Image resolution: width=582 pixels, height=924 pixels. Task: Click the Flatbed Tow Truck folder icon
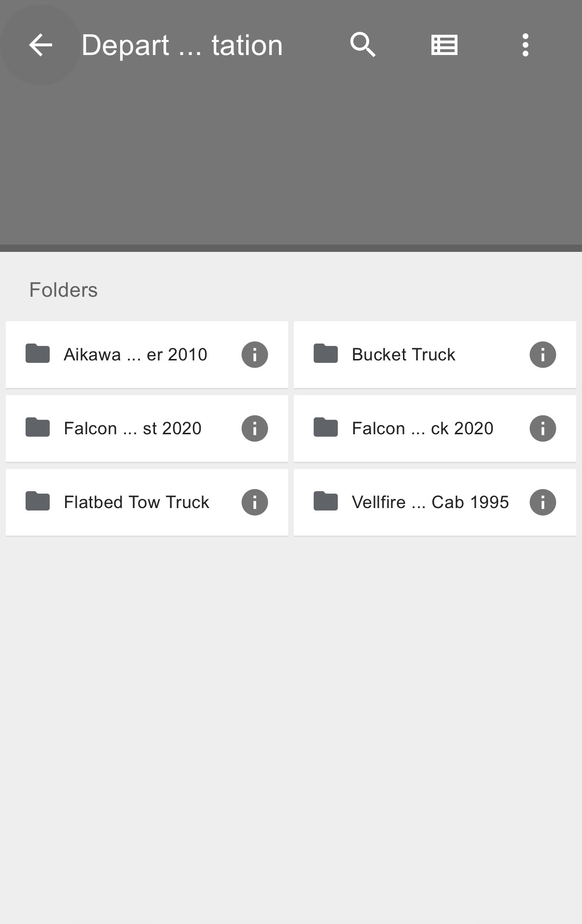pos(38,501)
